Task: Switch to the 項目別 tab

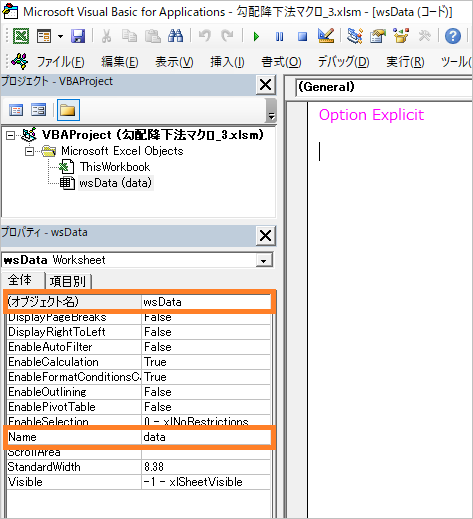Action: pos(68,281)
